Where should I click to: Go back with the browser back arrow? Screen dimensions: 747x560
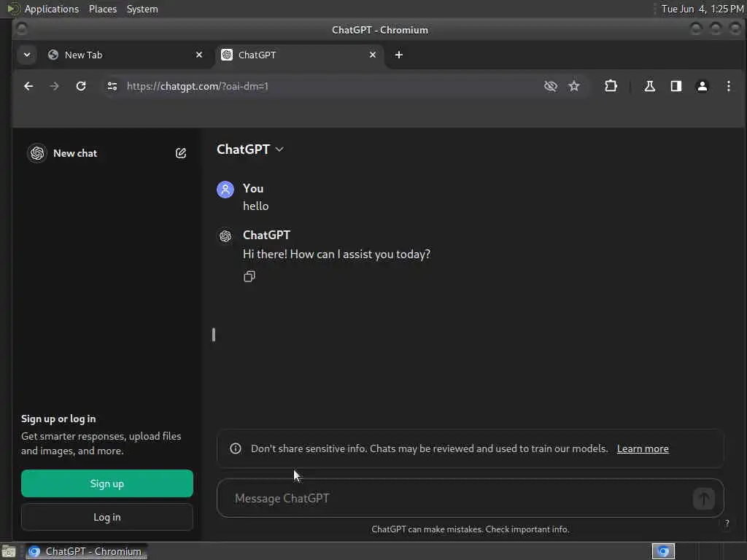pos(28,86)
